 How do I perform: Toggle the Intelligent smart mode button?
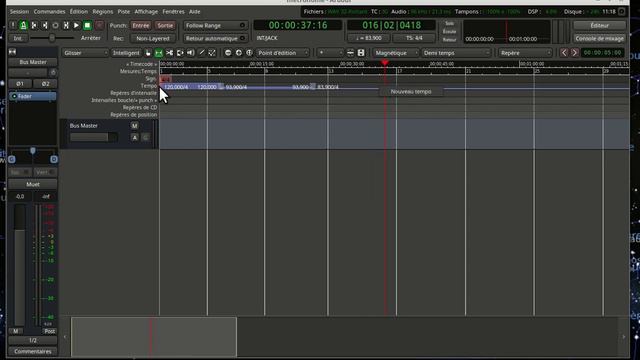126,53
